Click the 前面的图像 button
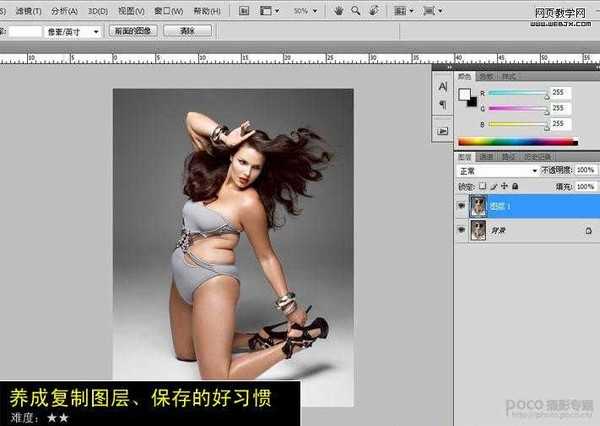This screenshot has height=426, width=600. pos(137,31)
